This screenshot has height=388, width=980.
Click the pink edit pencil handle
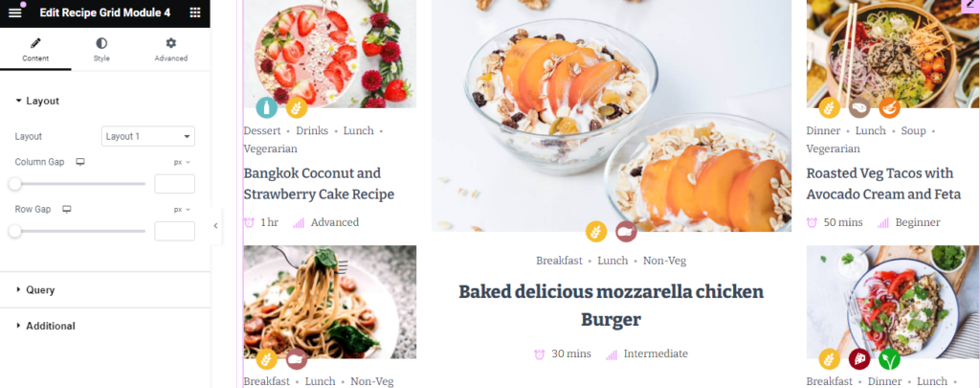[x=970, y=5]
